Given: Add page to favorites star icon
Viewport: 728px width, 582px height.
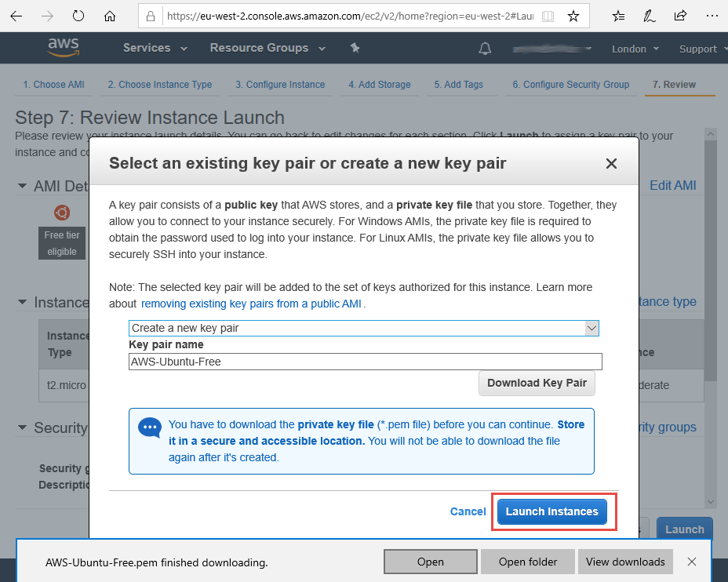Looking at the screenshot, I should [x=573, y=16].
